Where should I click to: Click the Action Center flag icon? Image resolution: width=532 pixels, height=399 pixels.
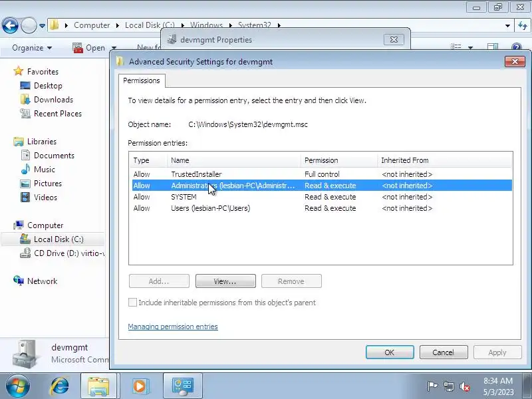[432, 386]
